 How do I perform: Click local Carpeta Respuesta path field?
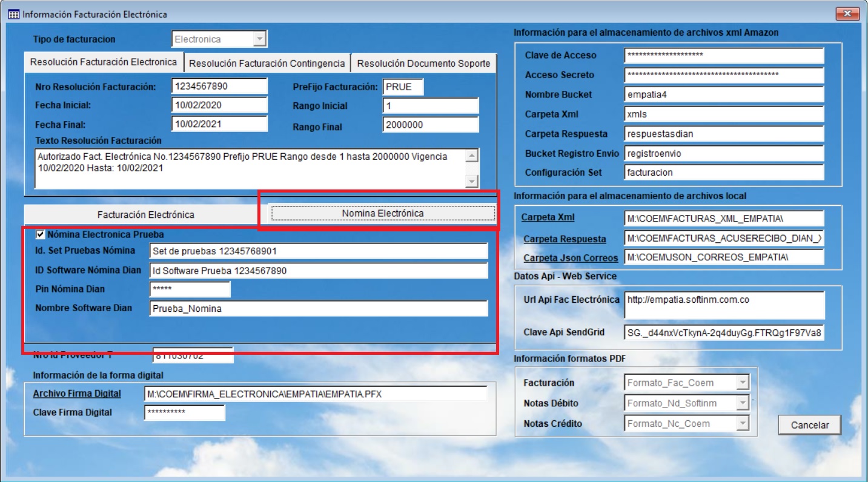(724, 239)
